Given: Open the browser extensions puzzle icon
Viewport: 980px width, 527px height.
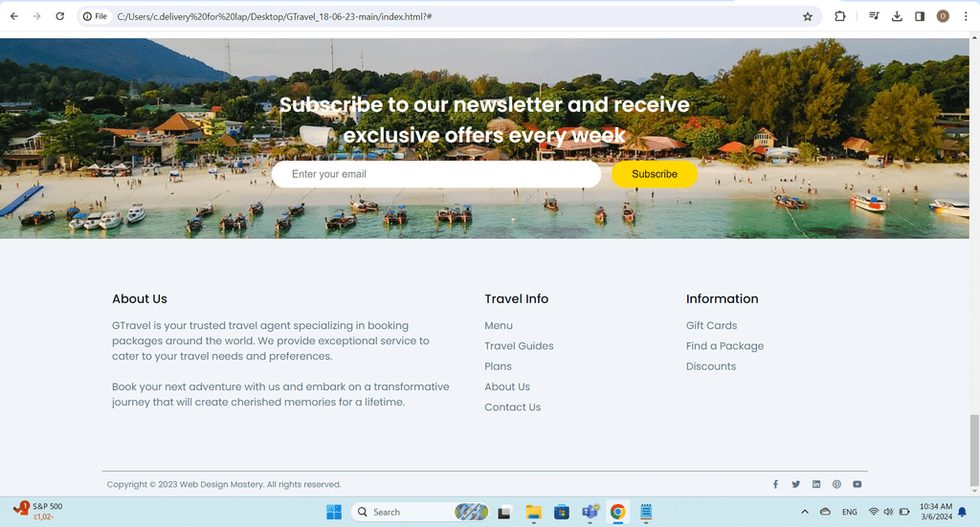Looking at the screenshot, I should pyautogui.click(x=840, y=16).
